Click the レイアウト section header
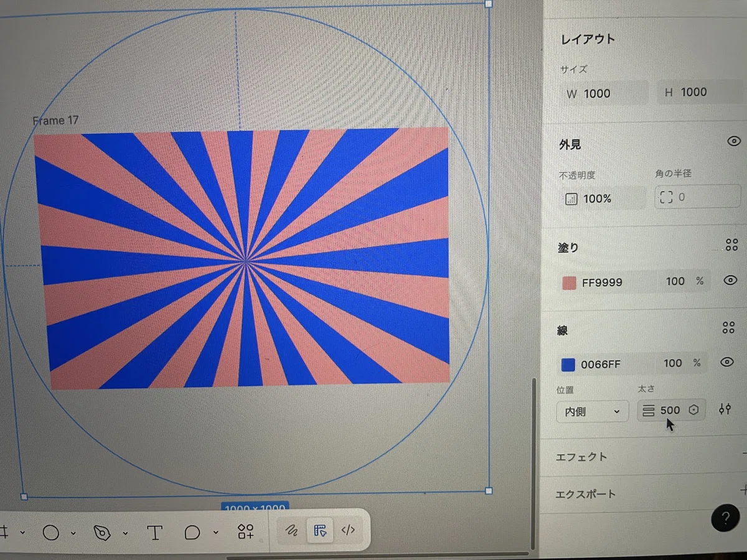The height and width of the screenshot is (560, 747). pos(588,39)
